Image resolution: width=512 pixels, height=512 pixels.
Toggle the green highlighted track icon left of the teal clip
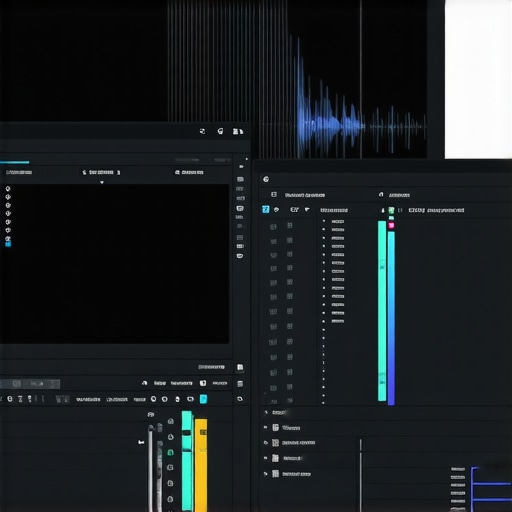coord(171,452)
